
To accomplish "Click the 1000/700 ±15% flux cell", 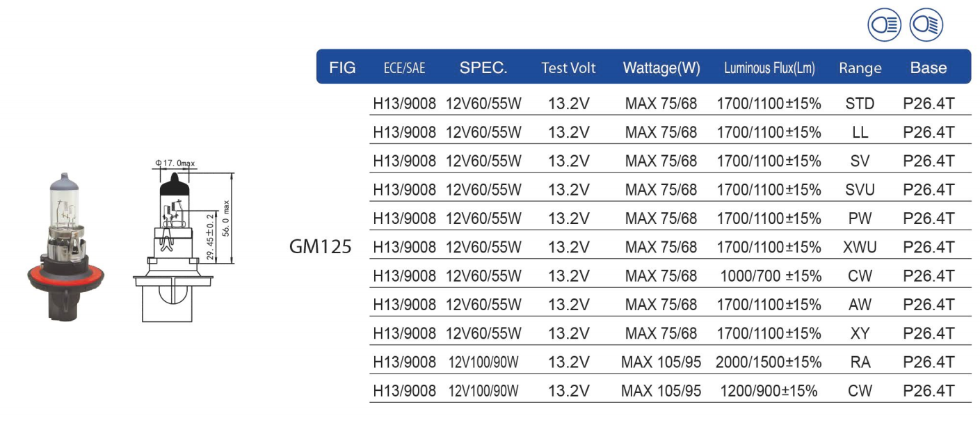I will 771,276.
